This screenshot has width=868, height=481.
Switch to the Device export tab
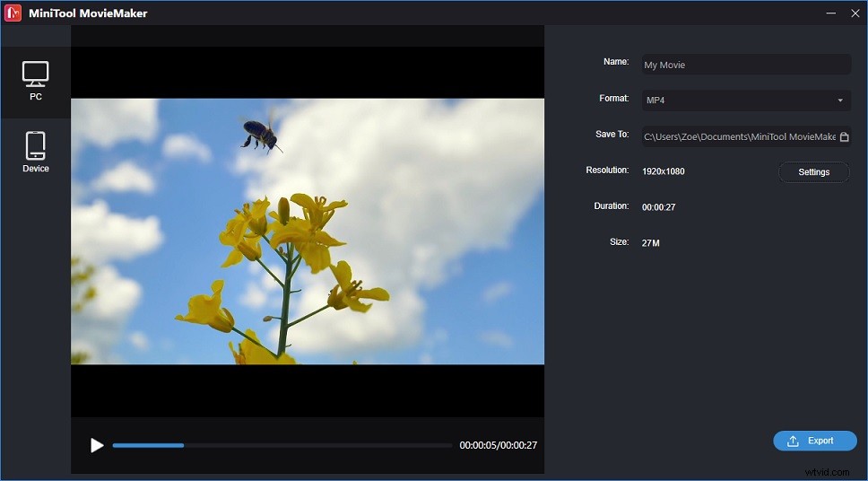click(x=36, y=153)
